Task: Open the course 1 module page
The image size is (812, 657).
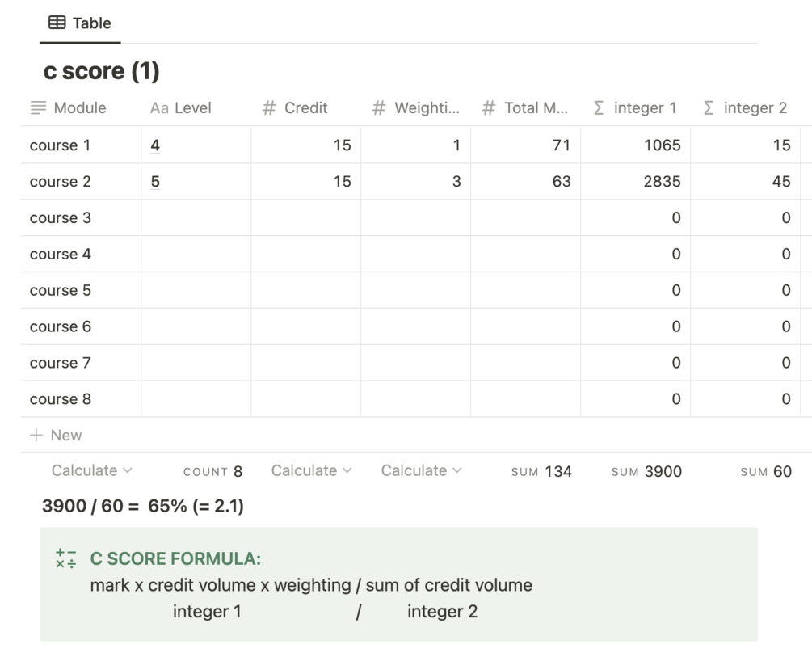Action: point(61,145)
